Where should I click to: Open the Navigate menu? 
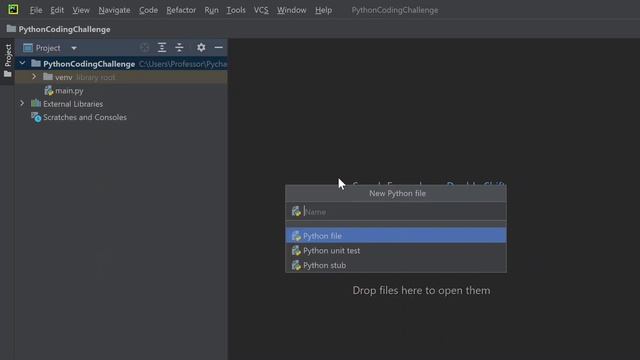click(x=114, y=10)
